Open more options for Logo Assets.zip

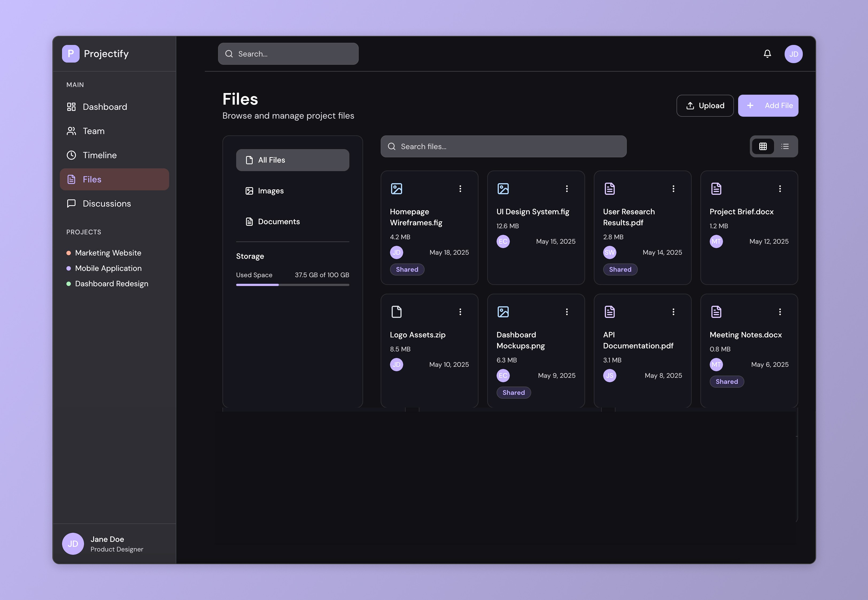coord(460,312)
